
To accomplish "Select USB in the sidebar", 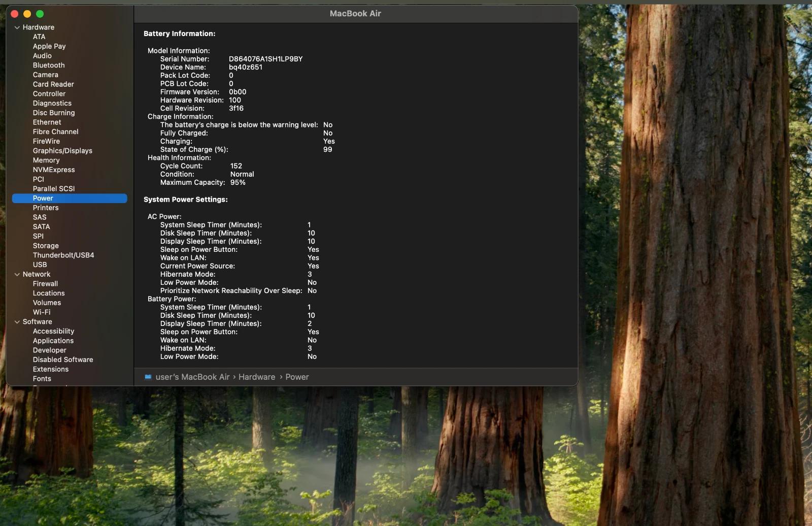I will (x=40, y=265).
